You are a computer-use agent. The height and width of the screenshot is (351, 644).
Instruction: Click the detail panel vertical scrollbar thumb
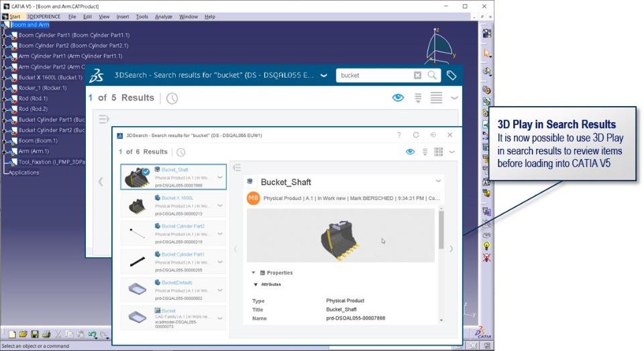[x=441, y=230]
